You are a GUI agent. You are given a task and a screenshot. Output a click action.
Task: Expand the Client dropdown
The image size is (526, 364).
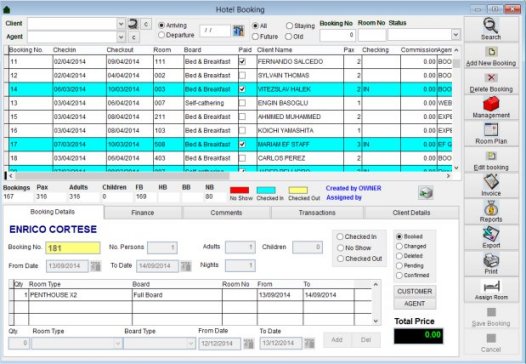point(121,24)
